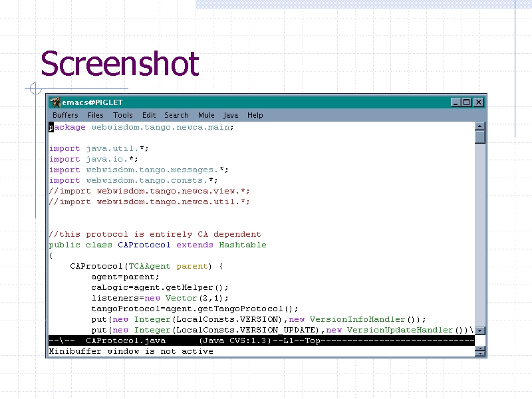Click the TCAAgent parameter type
532x399 pixels.
[149, 267]
